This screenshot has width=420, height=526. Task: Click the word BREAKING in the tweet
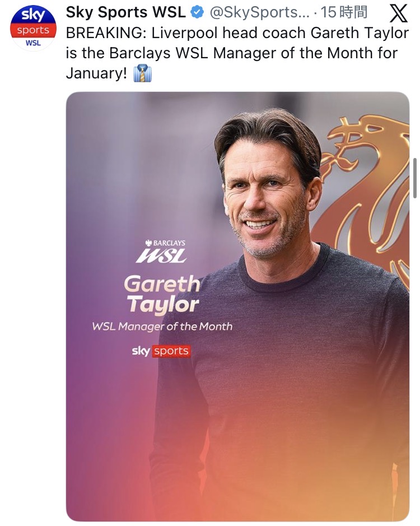click(105, 33)
